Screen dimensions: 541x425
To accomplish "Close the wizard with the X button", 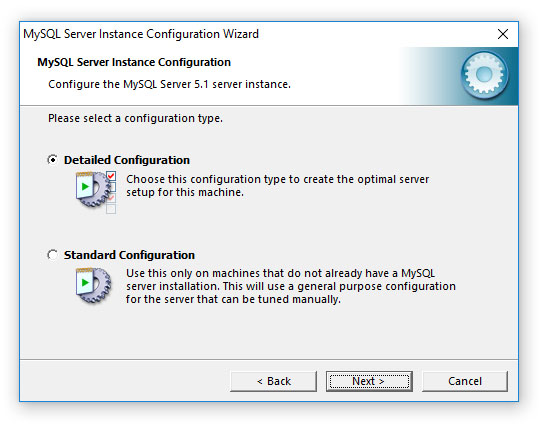I will [503, 34].
